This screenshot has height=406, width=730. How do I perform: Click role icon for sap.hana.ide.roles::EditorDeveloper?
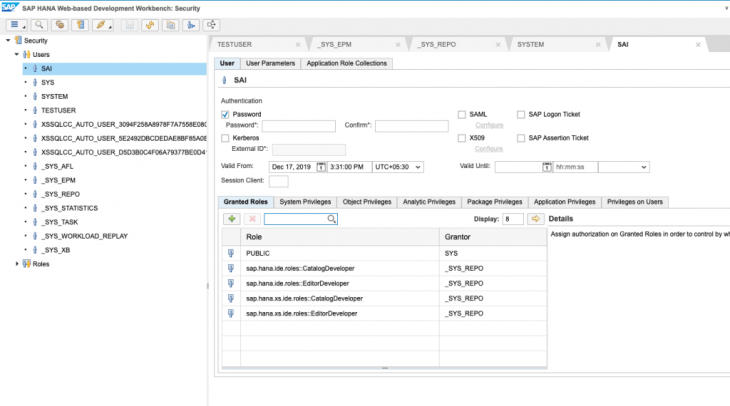231,283
